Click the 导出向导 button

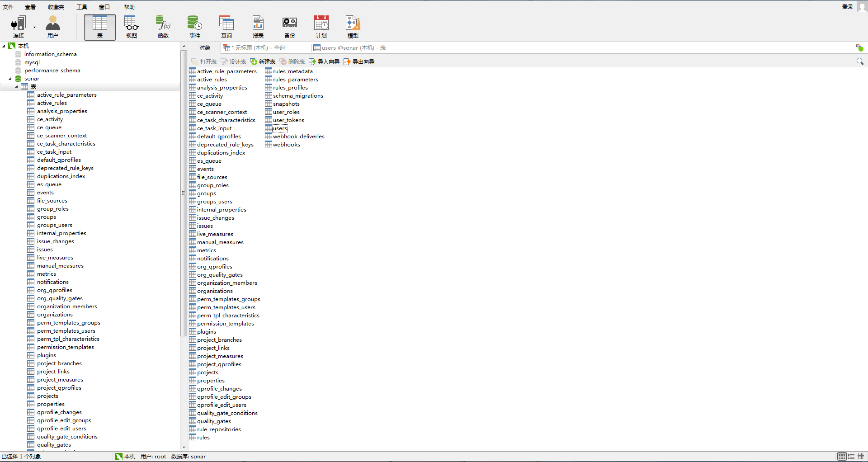coord(359,61)
